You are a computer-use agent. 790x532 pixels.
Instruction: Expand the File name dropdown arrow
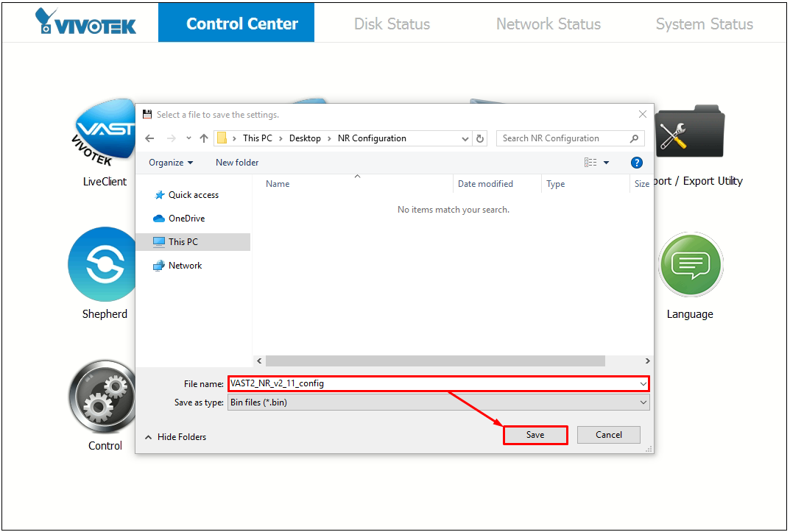coord(643,384)
